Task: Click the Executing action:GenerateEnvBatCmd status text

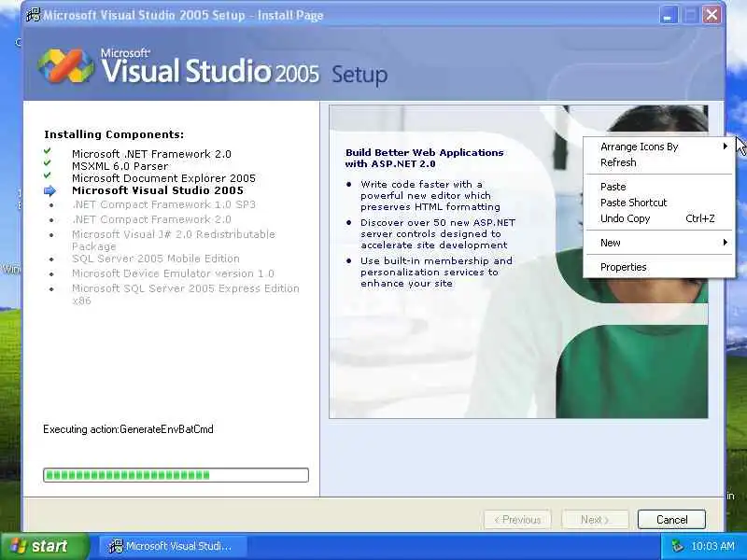Action: (x=128, y=429)
